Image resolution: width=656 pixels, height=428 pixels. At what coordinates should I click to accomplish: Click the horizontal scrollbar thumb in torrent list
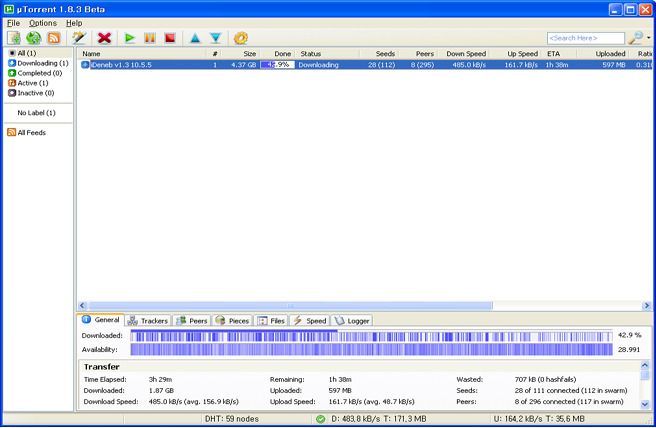pos(290,306)
